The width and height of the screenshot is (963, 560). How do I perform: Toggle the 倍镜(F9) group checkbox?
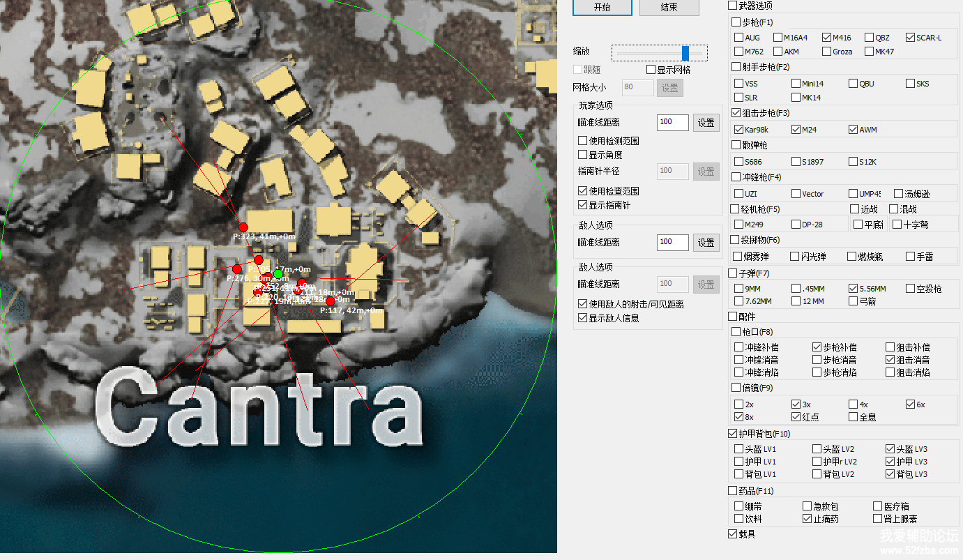tap(736, 388)
